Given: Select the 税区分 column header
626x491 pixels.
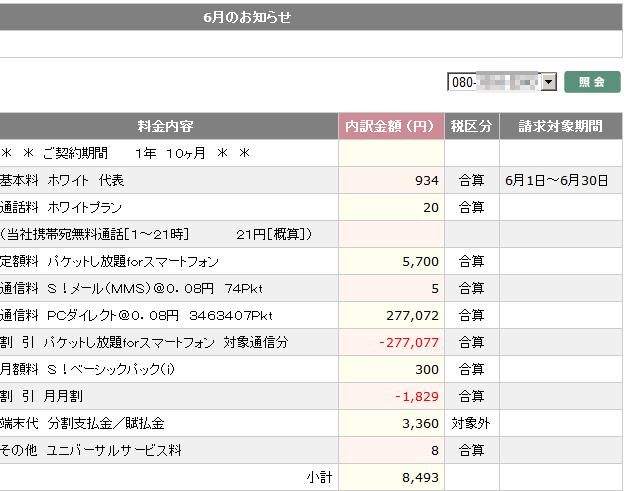Looking at the screenshot, I should (471, 126).
